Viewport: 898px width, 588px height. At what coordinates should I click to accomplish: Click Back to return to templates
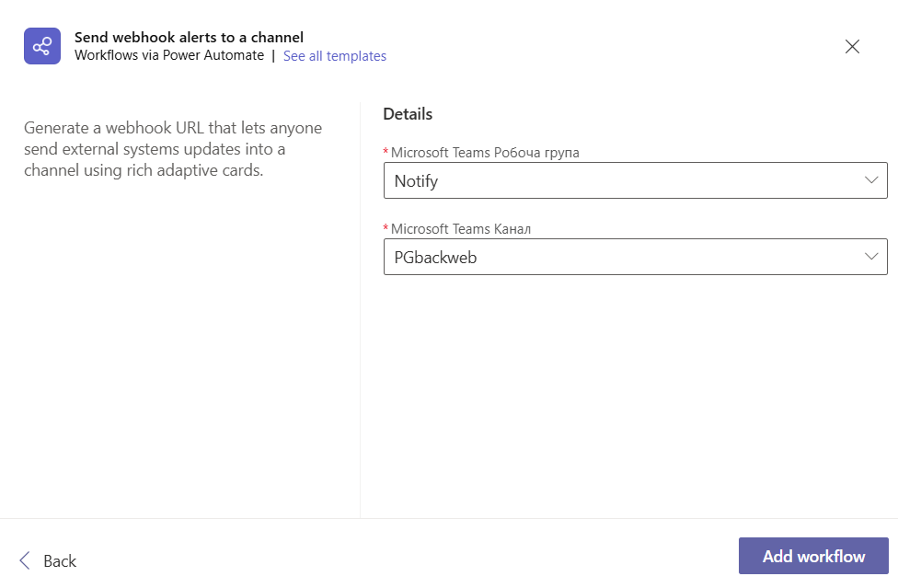pyautogui.click(x=59, y=560)
